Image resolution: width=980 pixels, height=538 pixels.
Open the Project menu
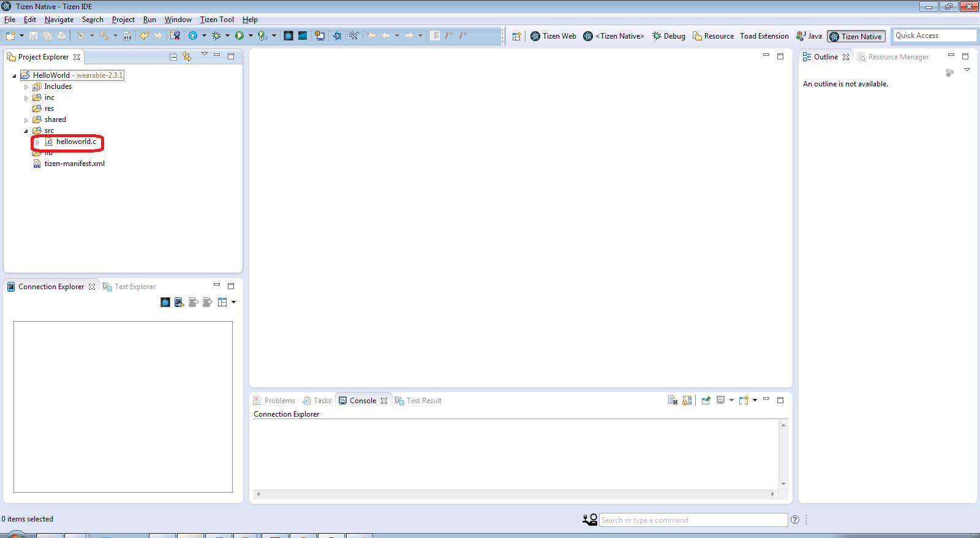[123, 20]
